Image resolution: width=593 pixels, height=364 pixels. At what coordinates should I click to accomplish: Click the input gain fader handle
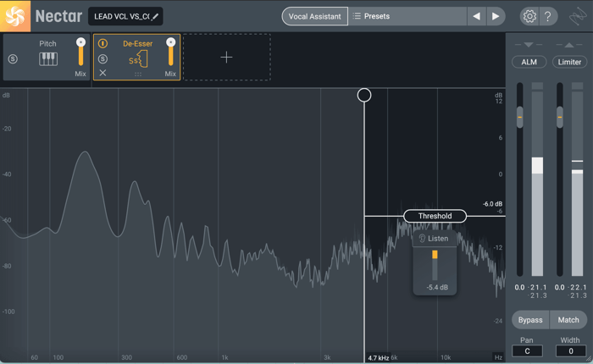(520, 117)
